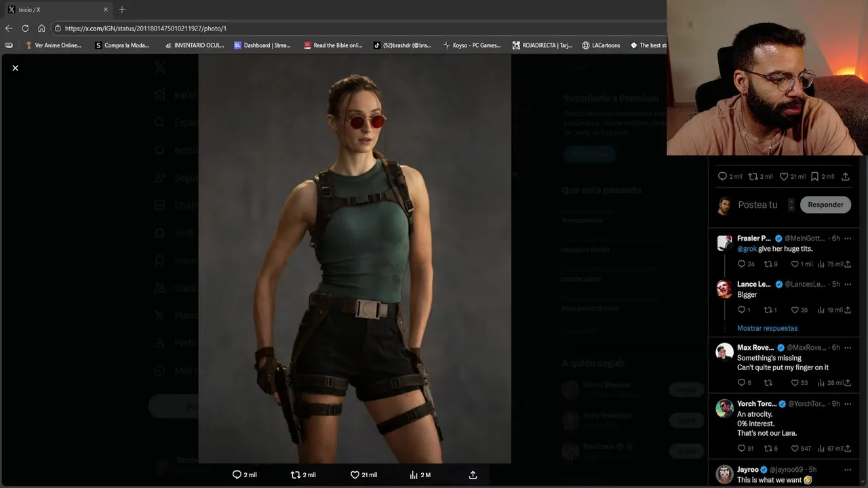Open more options on Jayroo's reply
868x488 pixels.
point(848,470)
